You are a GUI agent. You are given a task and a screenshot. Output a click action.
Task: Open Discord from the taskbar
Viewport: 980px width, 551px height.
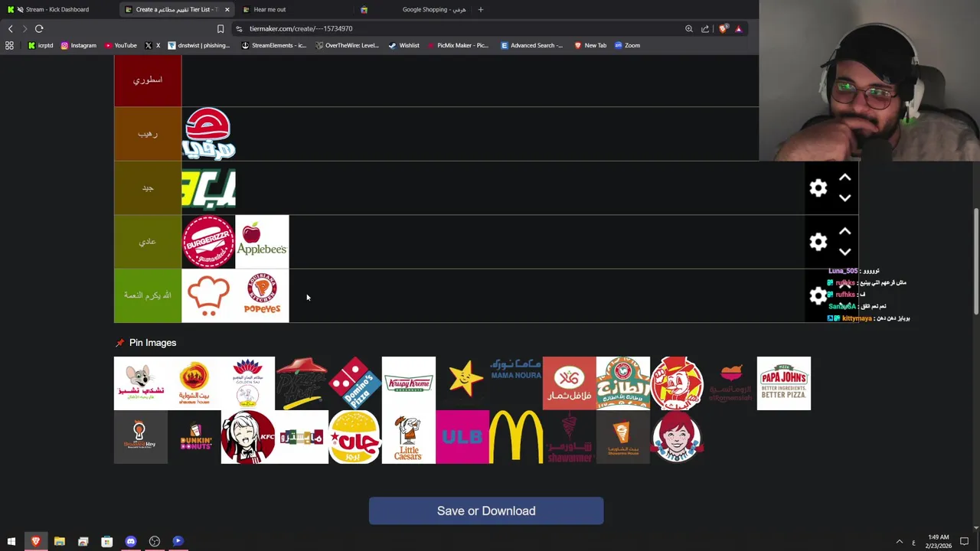[x=131, y=542]
